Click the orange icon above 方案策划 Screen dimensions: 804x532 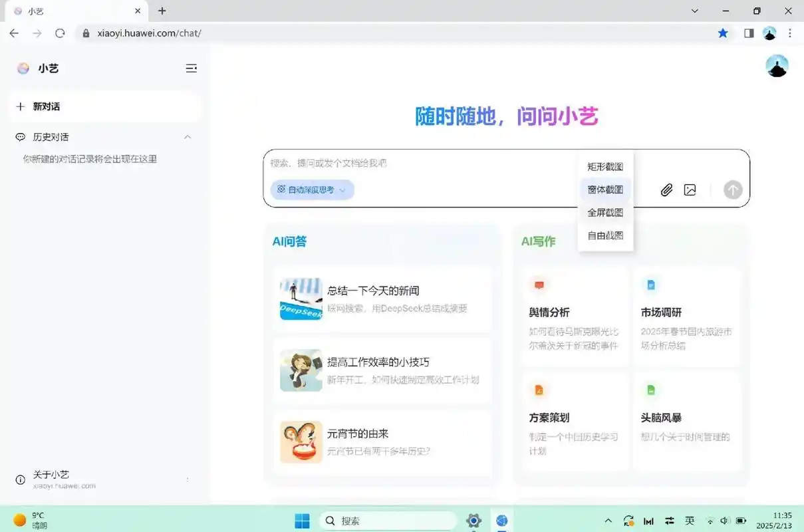click(539, 390)
